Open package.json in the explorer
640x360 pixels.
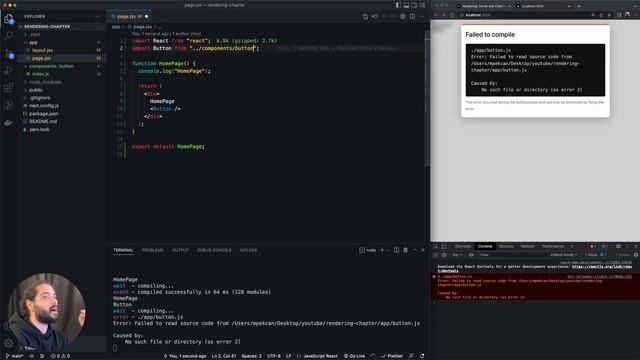point(43,113)
